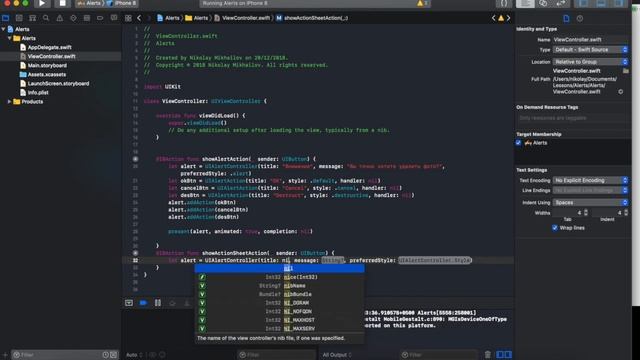Clear the console with trash icon
640x360 pixels.
tap(487, 355)
